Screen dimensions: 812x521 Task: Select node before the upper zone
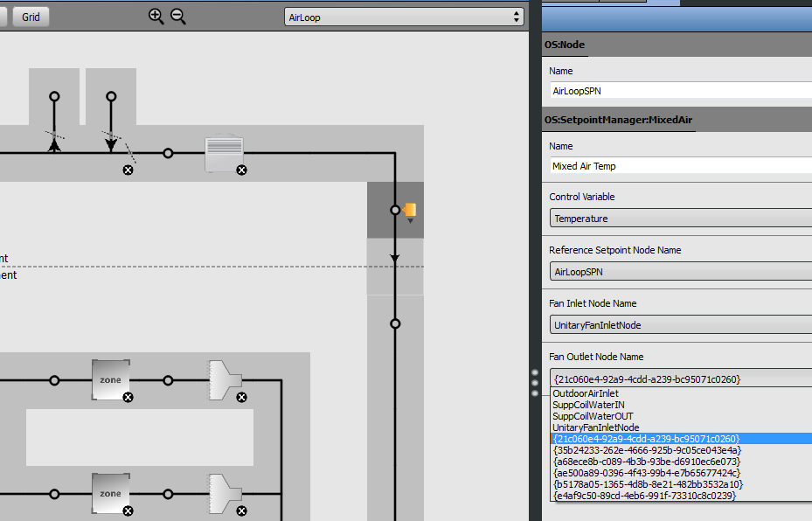[54, 380]
